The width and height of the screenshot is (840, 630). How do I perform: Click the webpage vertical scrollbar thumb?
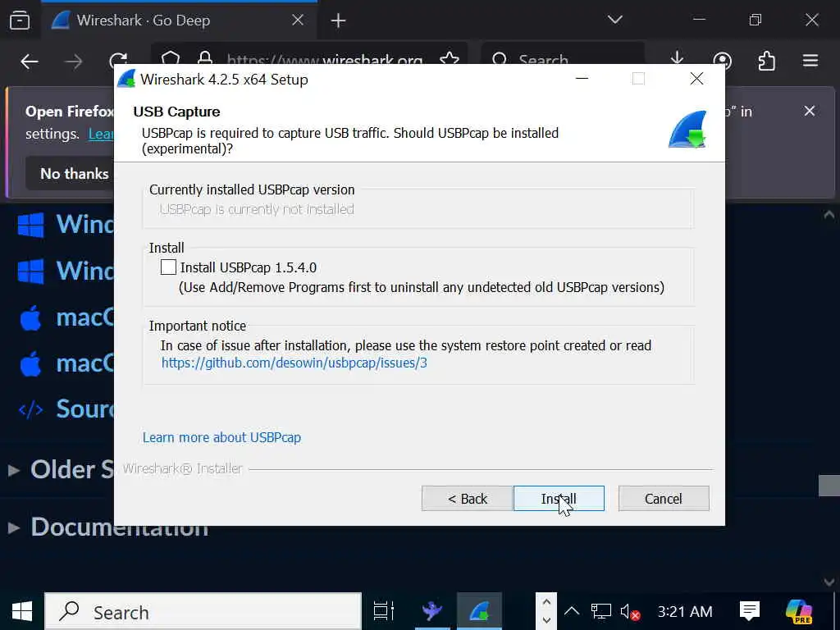[829, 486]
